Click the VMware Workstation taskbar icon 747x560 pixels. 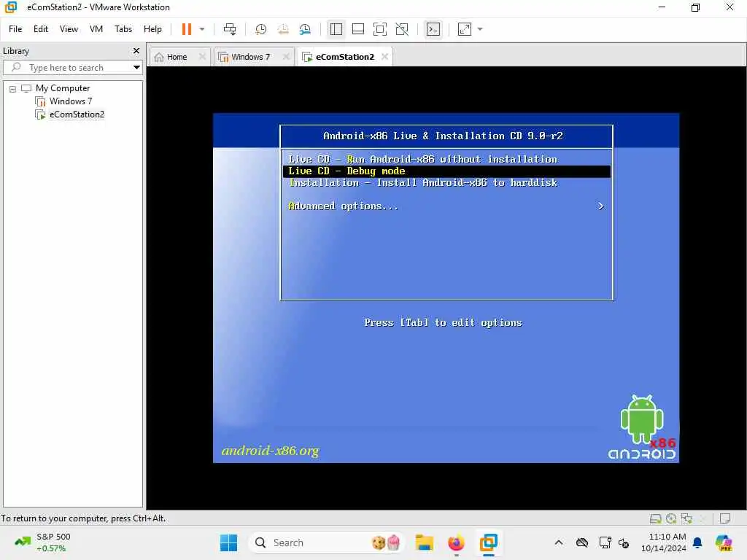[488, 542]
